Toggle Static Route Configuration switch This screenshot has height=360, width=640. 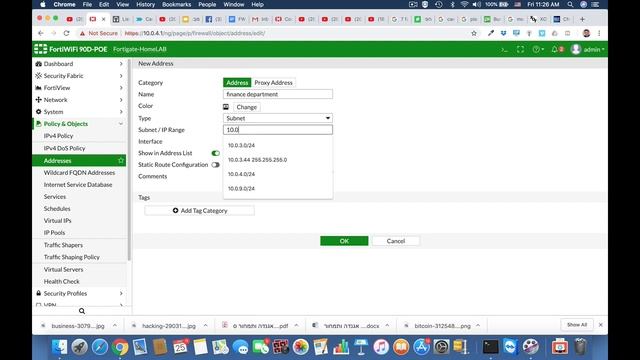tap(216, 165)
